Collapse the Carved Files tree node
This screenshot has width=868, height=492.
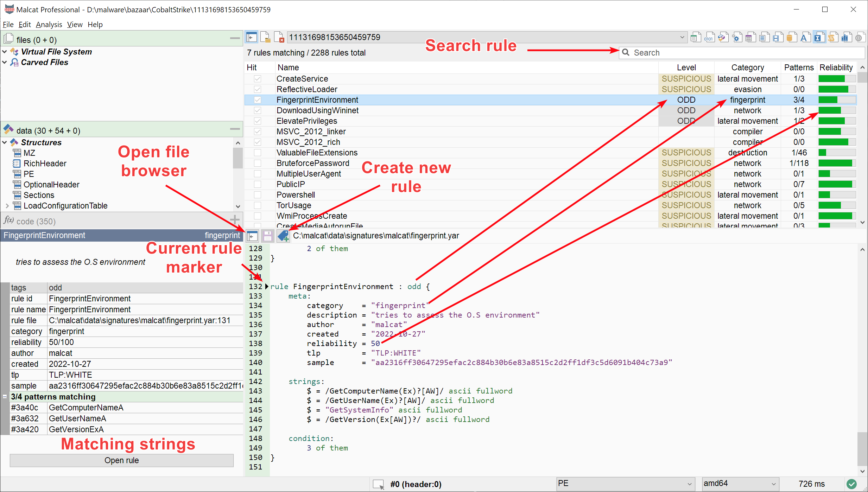pyautogui.click(x=5, y=62)
